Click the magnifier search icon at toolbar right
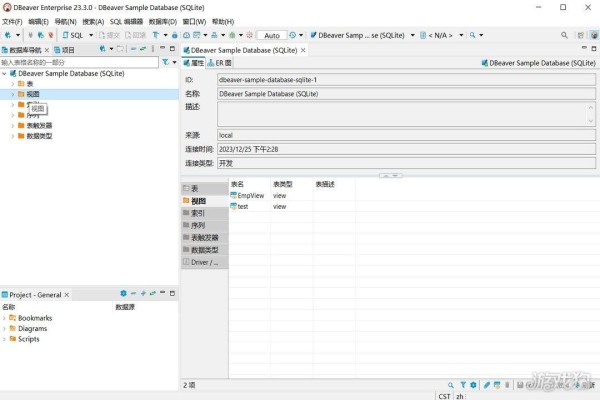 pos(564,35)
